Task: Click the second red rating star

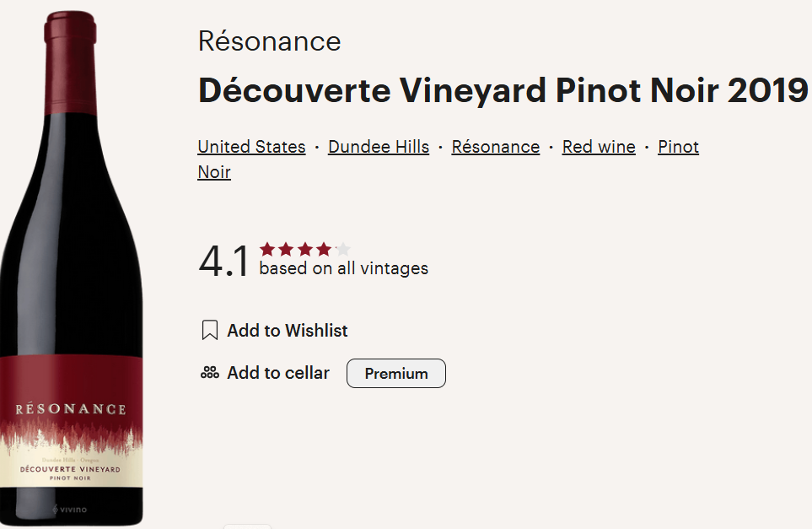Action: click(286, 249)
